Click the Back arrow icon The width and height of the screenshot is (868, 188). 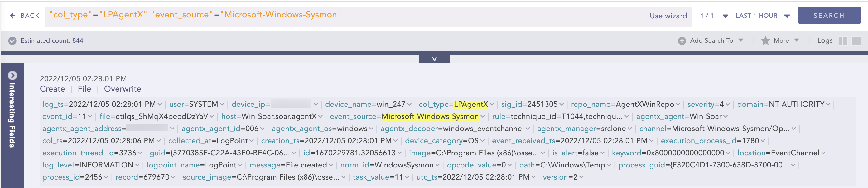(12, 16)
